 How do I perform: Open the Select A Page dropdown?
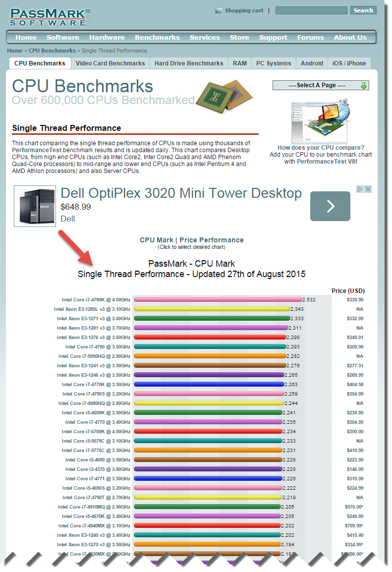coord(321,85)
